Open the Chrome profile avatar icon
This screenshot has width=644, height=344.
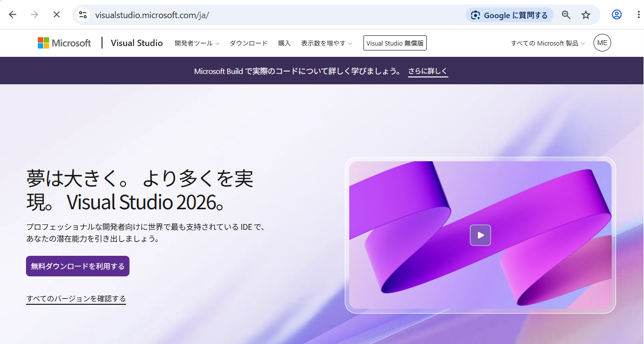coord(617,15)
